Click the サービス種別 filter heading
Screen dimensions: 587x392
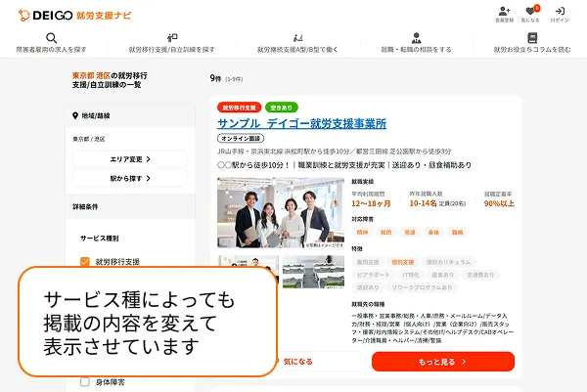click(x=99, y=239)
